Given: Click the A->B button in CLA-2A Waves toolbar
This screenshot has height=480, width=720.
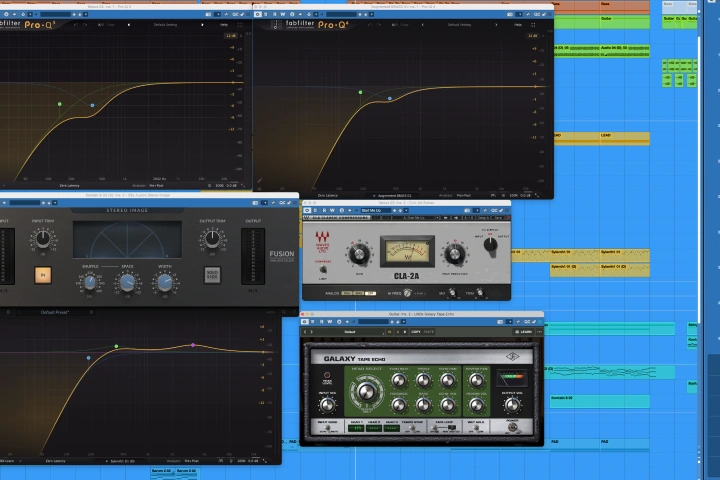Looking at the screenshot, I should pos(468,218).
